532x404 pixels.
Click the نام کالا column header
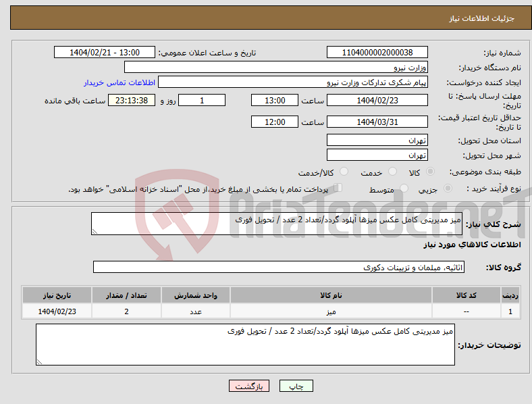[x=331, y=295]
